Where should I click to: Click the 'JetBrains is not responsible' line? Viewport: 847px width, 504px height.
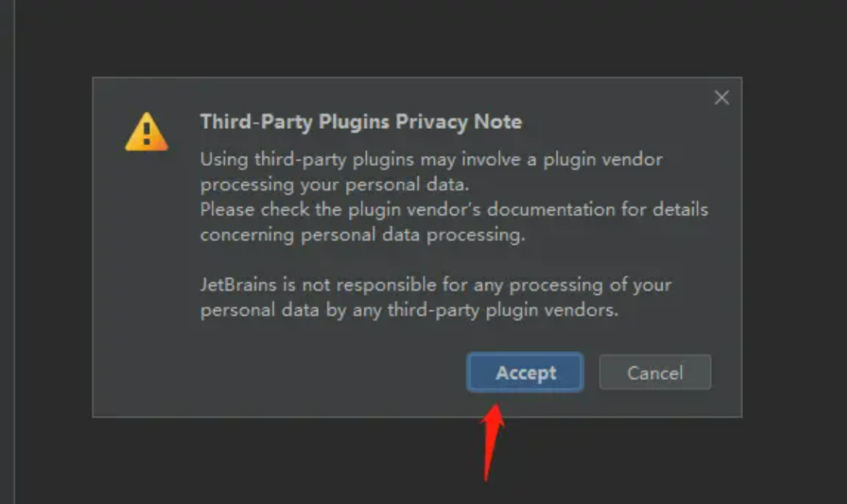pos(436,285)
